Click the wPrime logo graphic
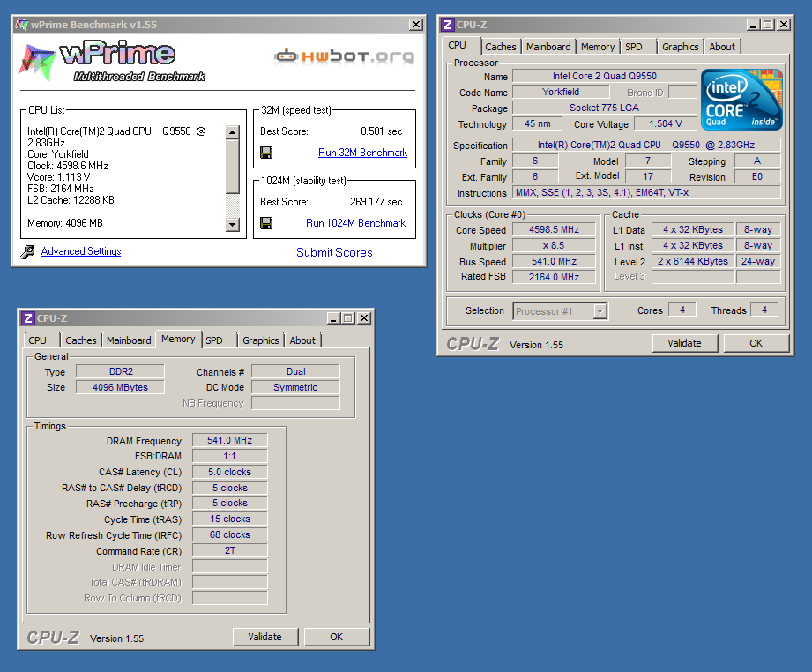The height and width of the screenshot is (672, 812). (111, 61)
